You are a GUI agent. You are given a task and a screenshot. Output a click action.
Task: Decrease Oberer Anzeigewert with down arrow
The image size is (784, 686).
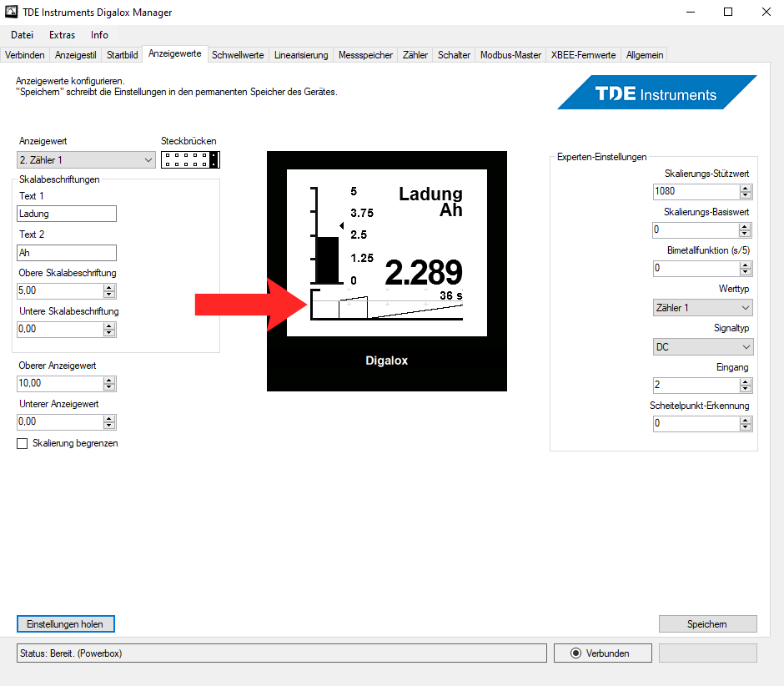[109, 387]
